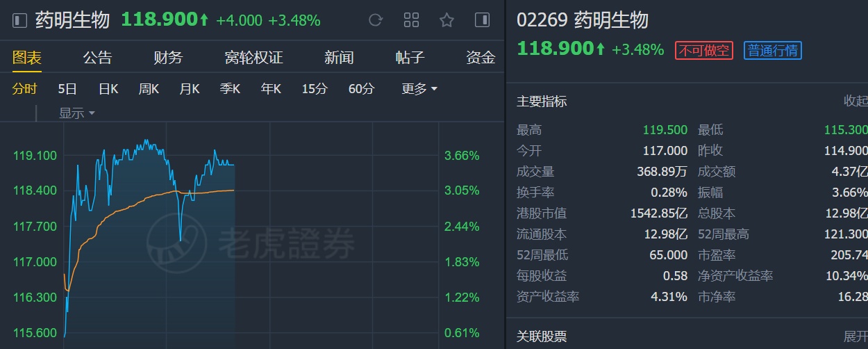
Task: Select the 分时 chart period
Action: 25,89
